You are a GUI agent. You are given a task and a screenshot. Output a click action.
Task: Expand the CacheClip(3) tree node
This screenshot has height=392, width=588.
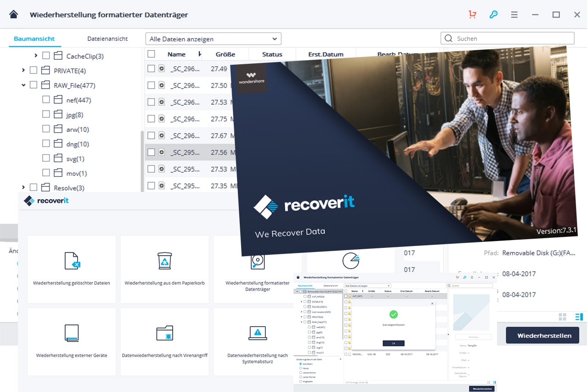pyautogui.click(x=36, y=56)
